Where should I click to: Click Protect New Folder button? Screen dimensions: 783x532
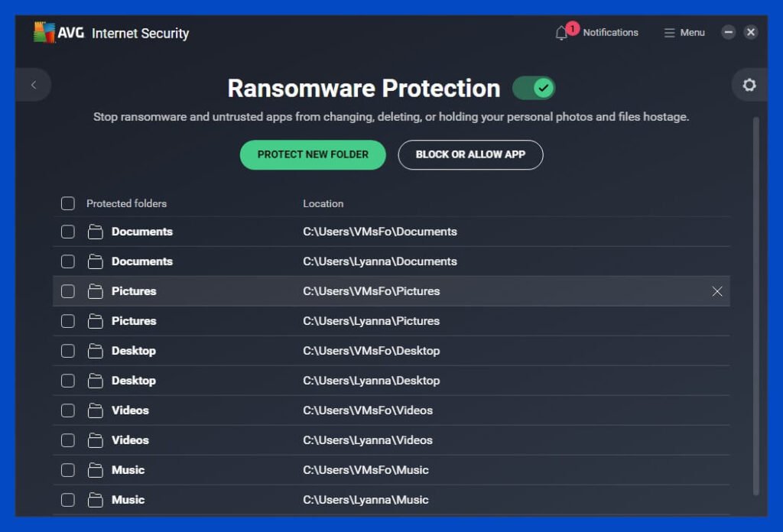(x=313, y=154)
